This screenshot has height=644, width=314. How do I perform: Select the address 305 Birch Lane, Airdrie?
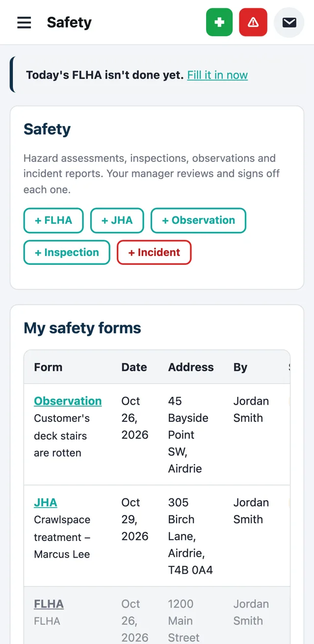(x=190, y=536)
